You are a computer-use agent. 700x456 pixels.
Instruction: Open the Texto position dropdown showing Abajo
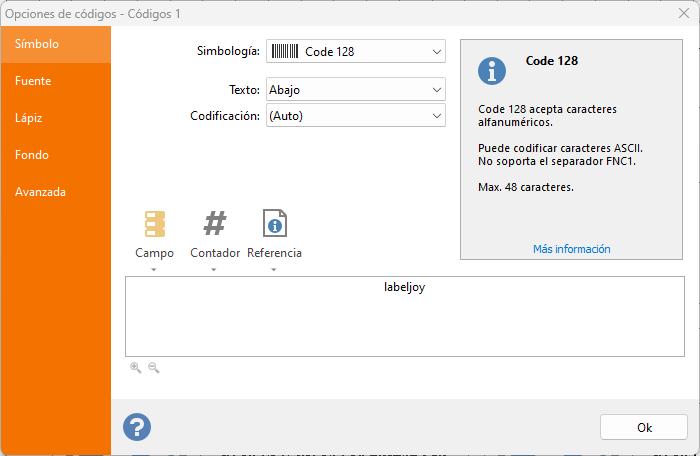pyautogui.click(x=356, y=89)
